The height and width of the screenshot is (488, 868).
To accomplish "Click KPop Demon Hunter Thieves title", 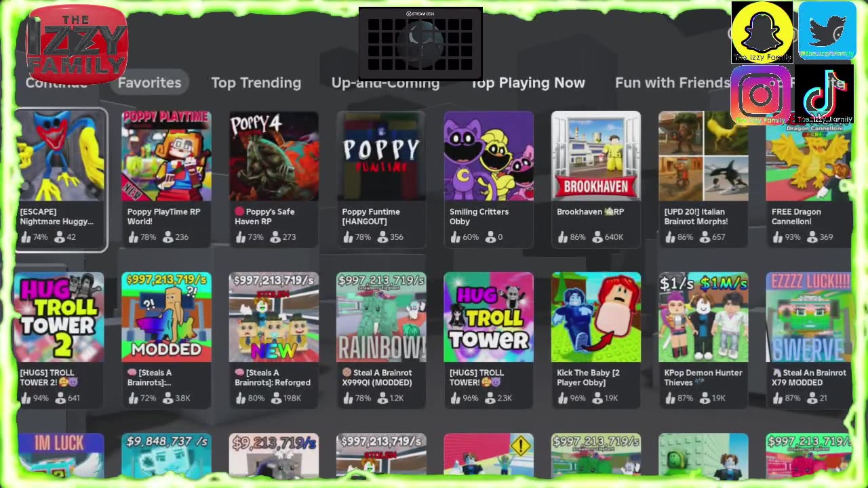I will tap(703, 378).
